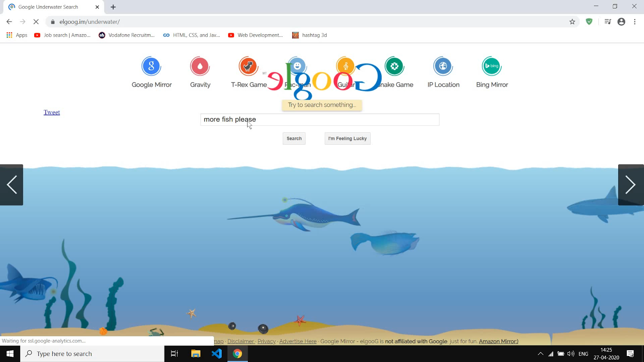Open the HTML, CSS, and Jav... bookmark
This screenshot has height=362, width=644.
click(191, 35)
